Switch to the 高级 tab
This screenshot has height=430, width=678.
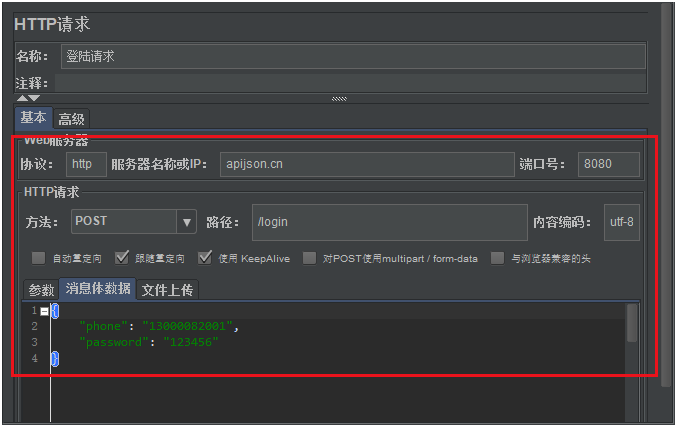pyautogui.click(x=71, y=119)
